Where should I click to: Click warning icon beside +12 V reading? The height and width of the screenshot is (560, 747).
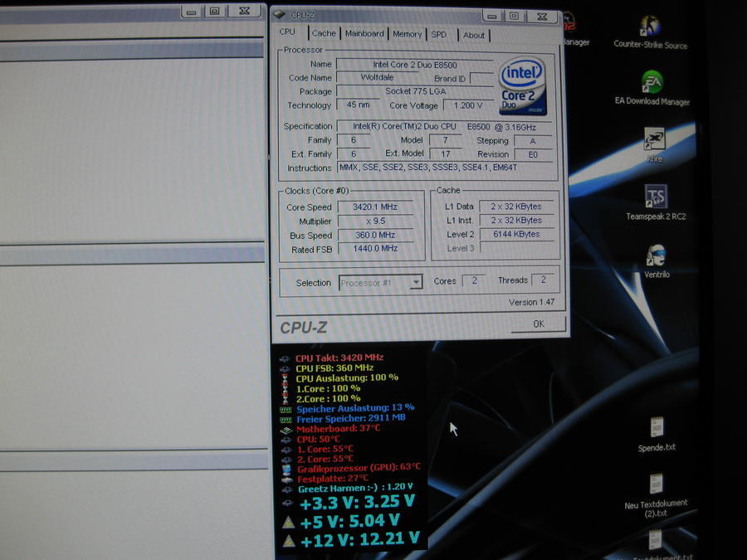coord(289,541)
